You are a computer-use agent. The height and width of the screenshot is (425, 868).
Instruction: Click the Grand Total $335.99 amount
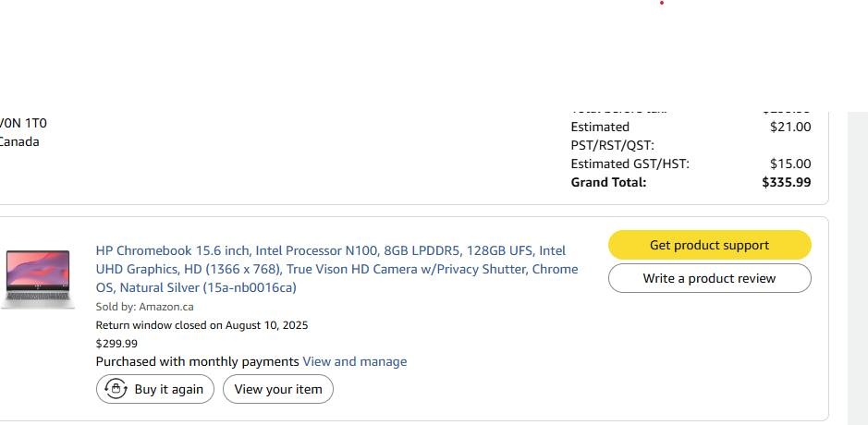coord(786,182)
